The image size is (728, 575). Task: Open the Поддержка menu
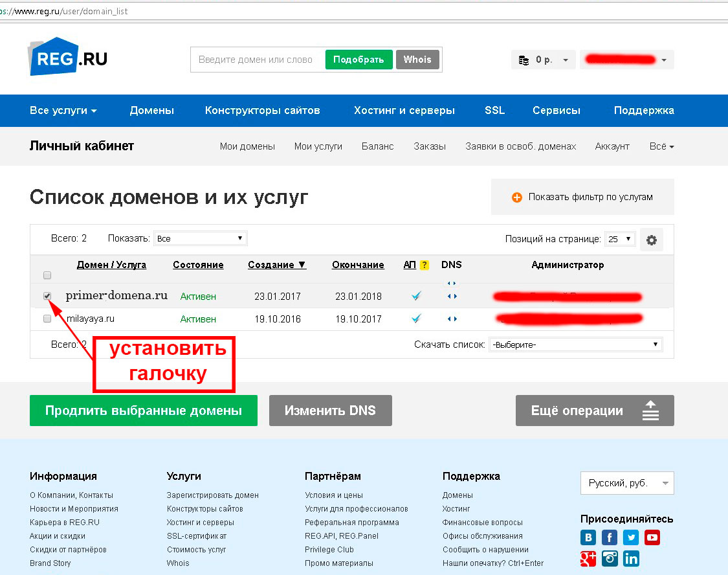click(x=644, y=111)
